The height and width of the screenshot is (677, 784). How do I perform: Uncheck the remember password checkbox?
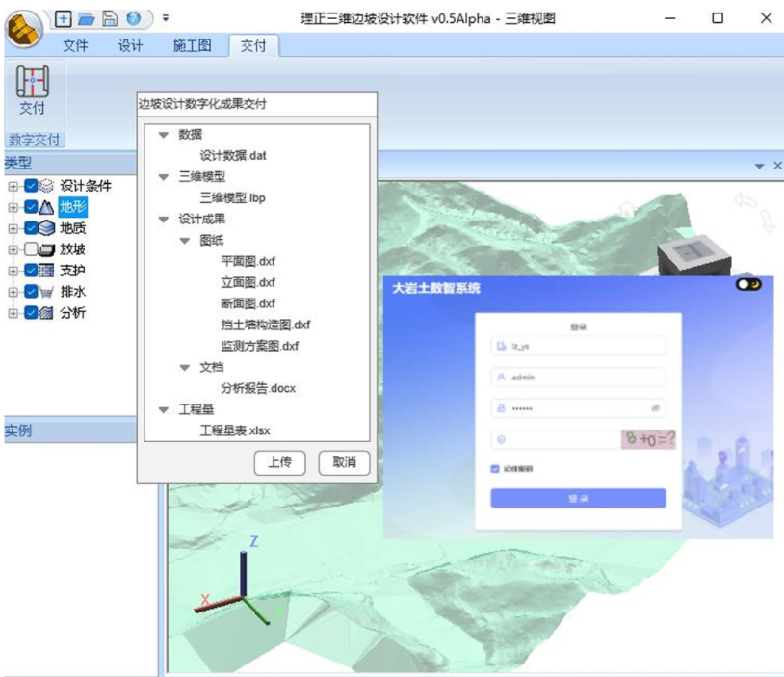496,469
